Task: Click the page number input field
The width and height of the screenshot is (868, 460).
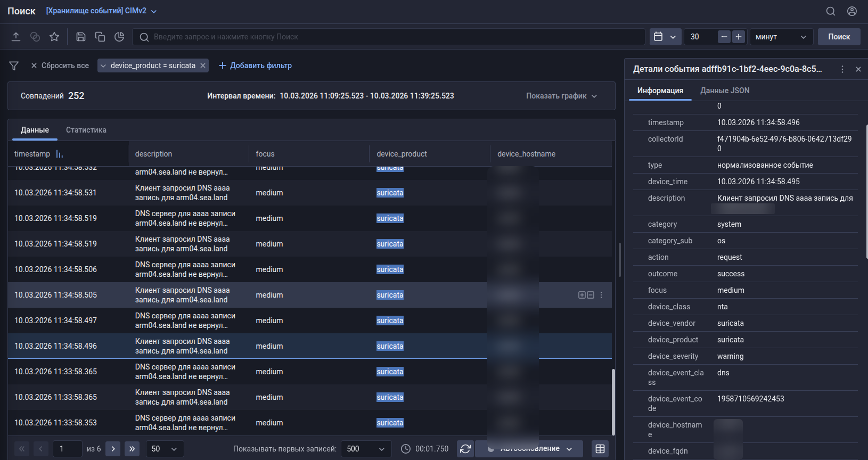Action: pyautogui.click(x=68, y=449)
